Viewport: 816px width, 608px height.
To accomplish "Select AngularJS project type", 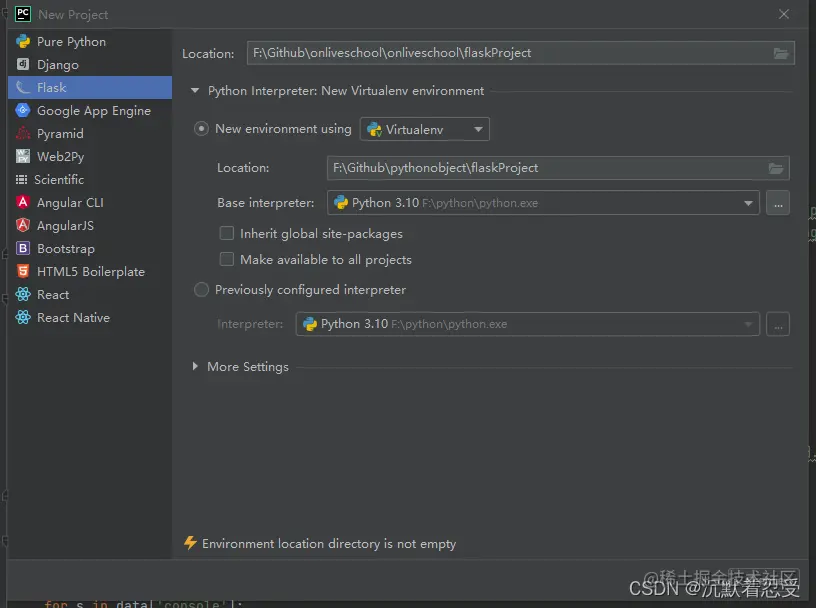I will (x=90, y=225).
